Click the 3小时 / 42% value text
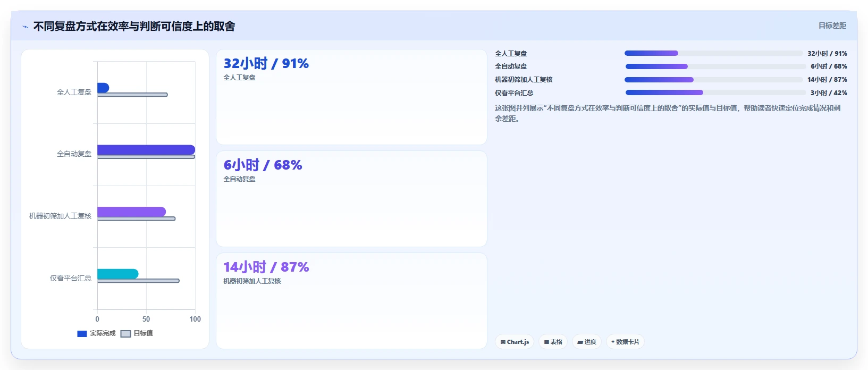The image size is (868, 370). 829,93
